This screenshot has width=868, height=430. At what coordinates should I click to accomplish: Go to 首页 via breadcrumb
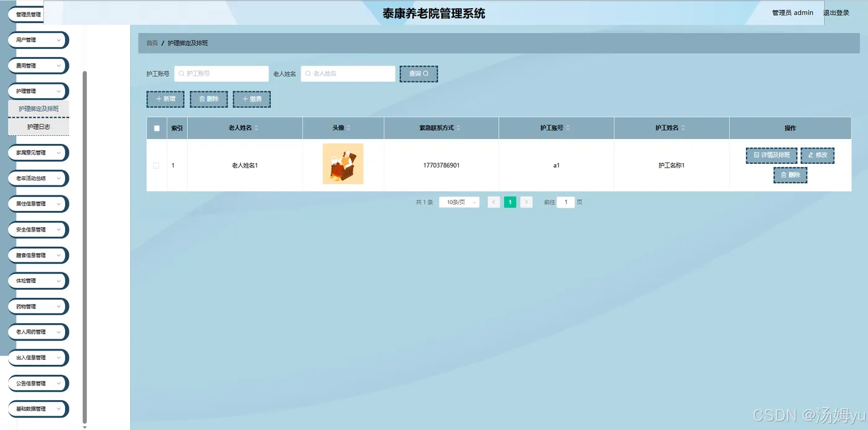tap(152, 43)
